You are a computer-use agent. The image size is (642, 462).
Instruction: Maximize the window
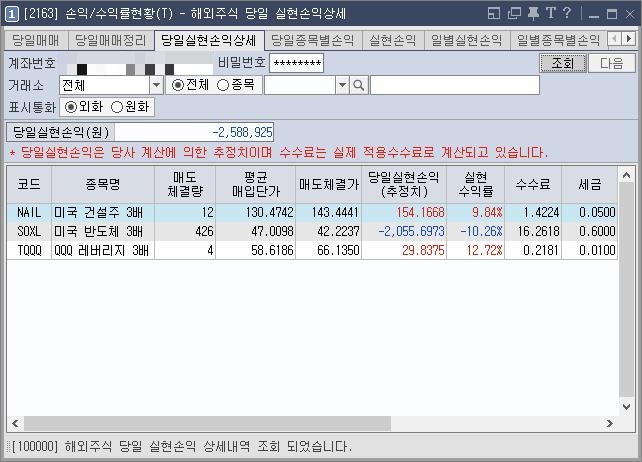[612, 14]
